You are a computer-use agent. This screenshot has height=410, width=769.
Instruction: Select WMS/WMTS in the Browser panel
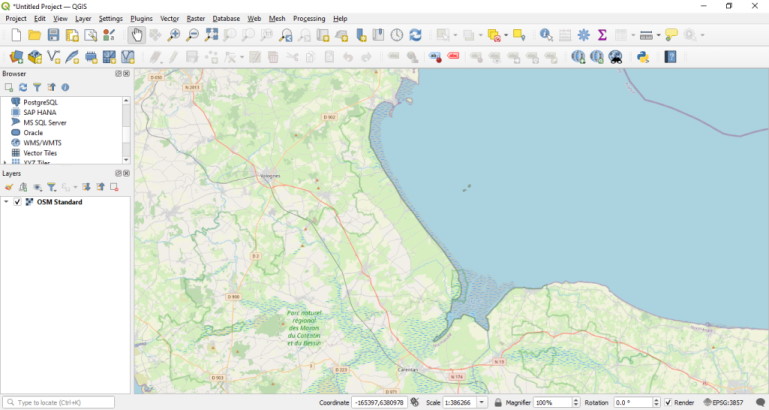[x=40, y=143]
